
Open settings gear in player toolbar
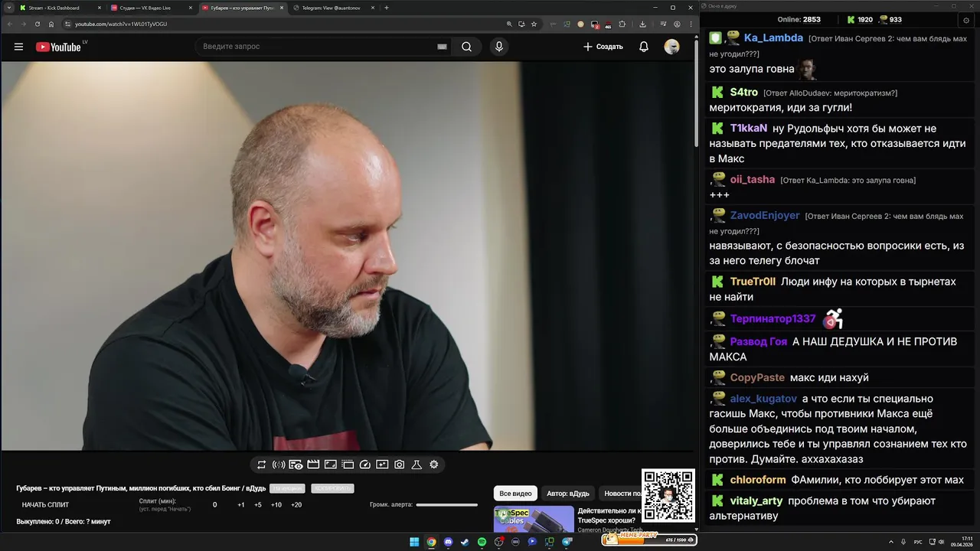434,465
